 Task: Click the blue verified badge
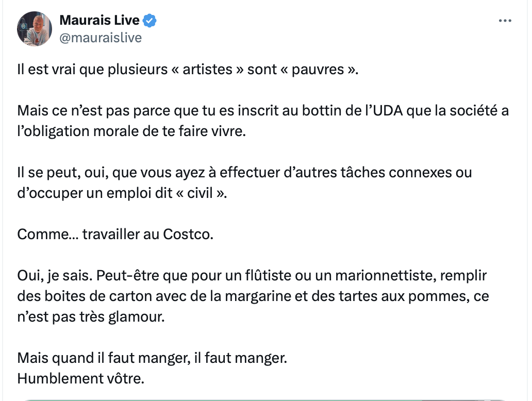click(150, 21)
